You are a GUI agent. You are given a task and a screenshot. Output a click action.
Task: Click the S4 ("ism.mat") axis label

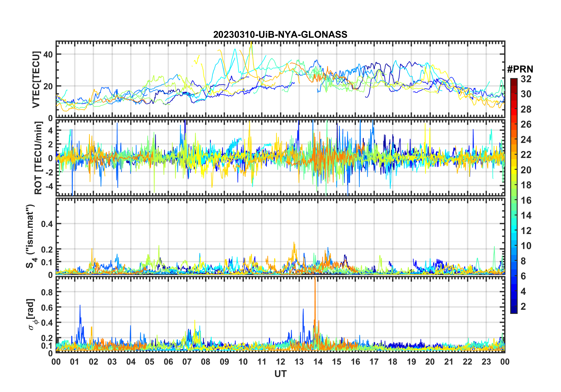[32, 236]
